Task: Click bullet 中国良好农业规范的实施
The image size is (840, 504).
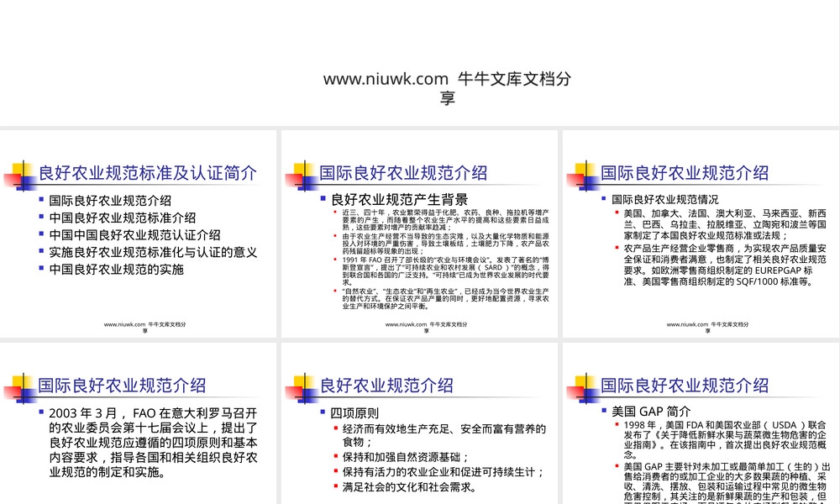Action: (116, 270)
